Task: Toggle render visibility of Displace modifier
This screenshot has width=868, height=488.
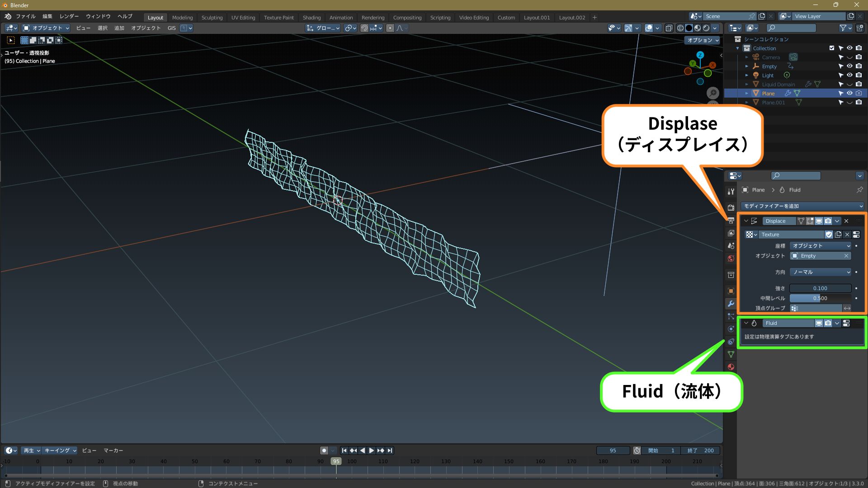Action: click(828, 221)
